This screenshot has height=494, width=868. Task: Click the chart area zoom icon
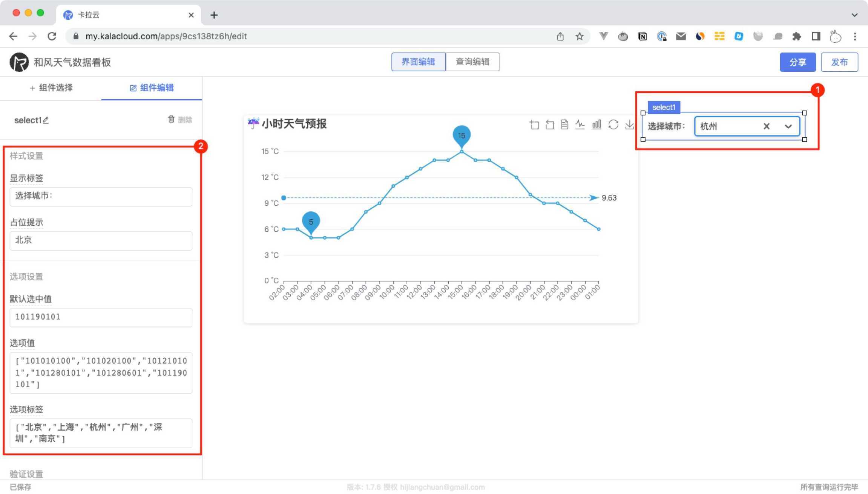[534, 125]
